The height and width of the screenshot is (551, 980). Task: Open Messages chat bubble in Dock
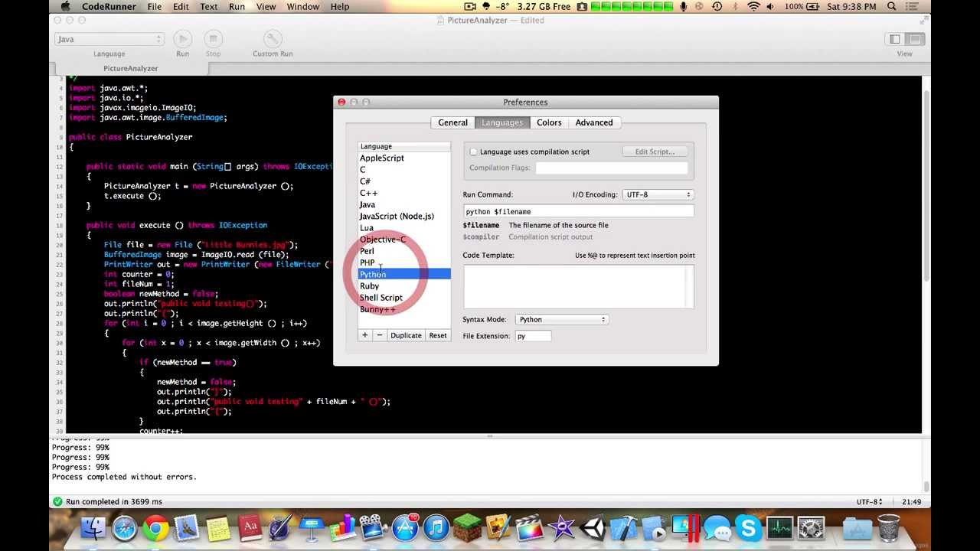click(x=717, y=528)
